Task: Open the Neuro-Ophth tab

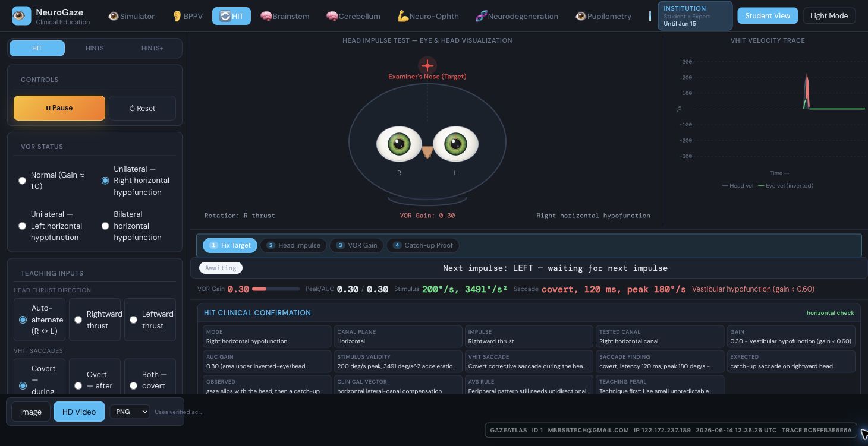Action: [x=428, y=16]
